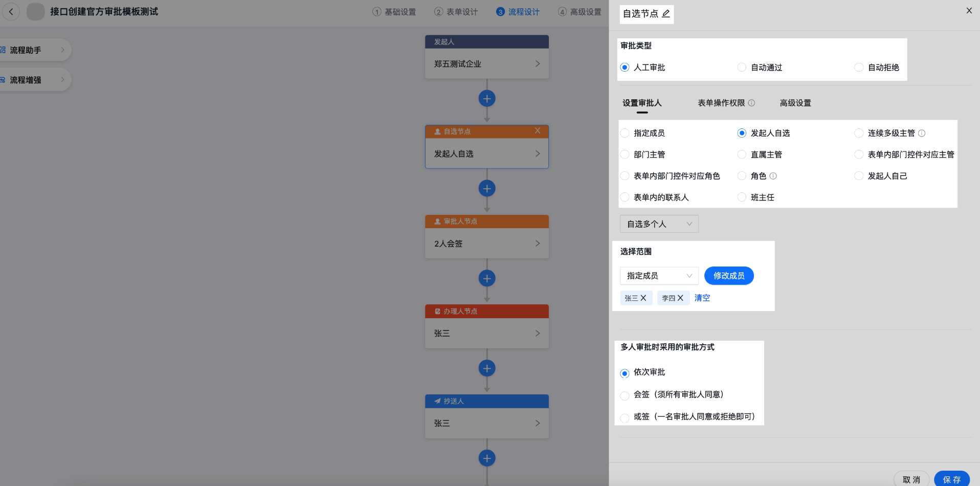Choose 发起人自己 as approver
The width and height of the screenshot is (980, 486).
point(859,176)
